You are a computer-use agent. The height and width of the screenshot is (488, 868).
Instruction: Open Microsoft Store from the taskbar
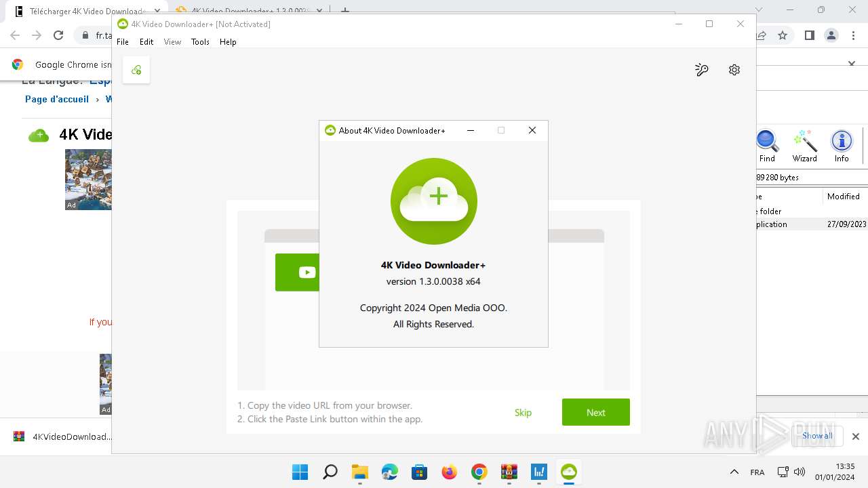coord(419,472)
